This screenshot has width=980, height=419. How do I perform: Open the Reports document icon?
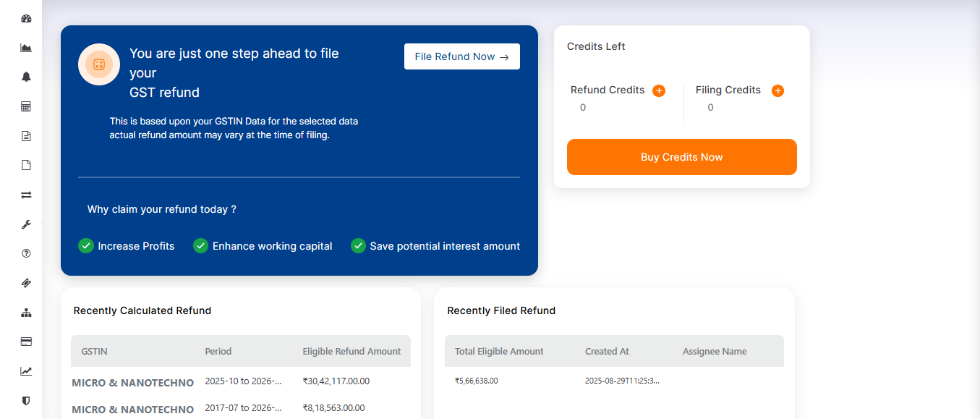click(26, 135)
